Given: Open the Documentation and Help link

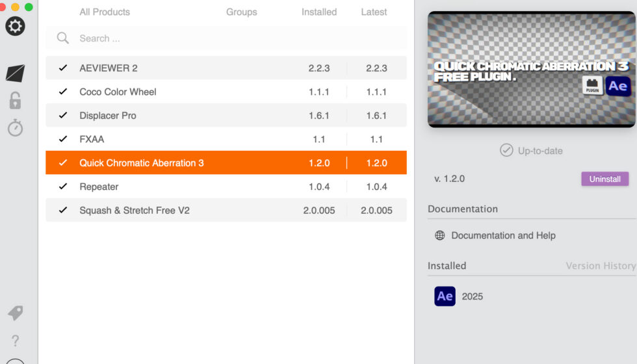Looking at the screenshot, I should coord(503,235).
